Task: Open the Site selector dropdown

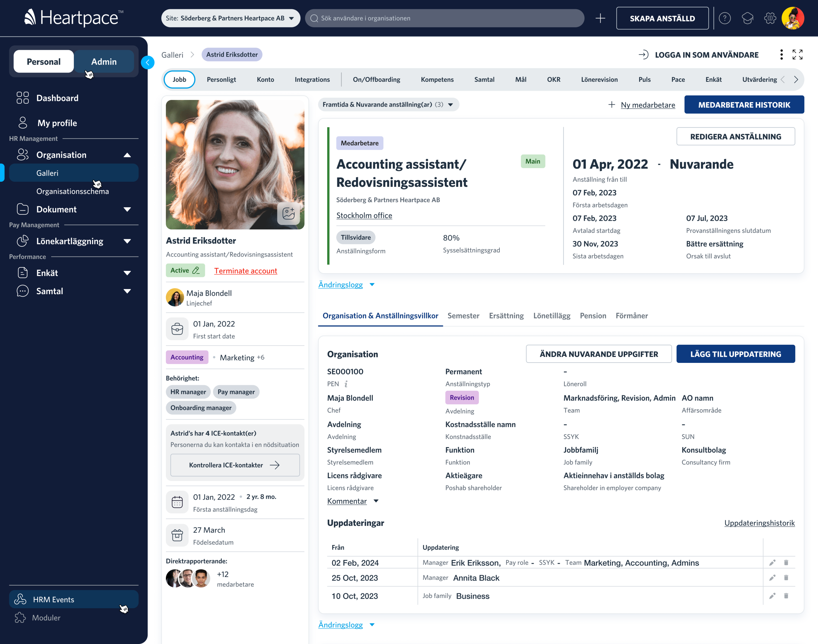Action: point(230,18)
